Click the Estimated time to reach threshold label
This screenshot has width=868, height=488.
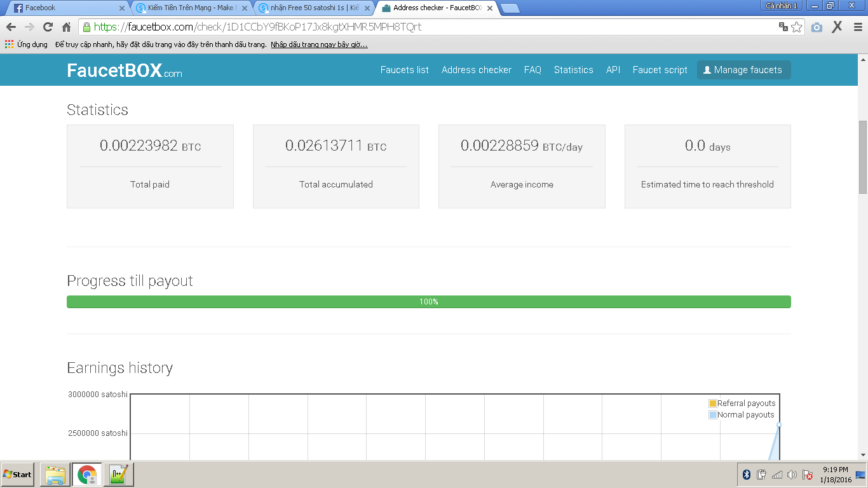pos(707,184)
